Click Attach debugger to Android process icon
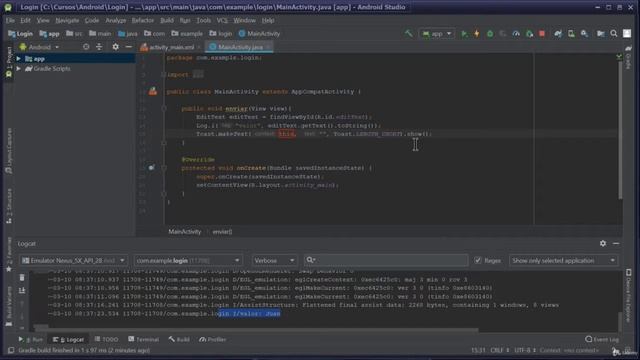The height and width of the screenshot is (360, 640). click(x=529, y=34)
